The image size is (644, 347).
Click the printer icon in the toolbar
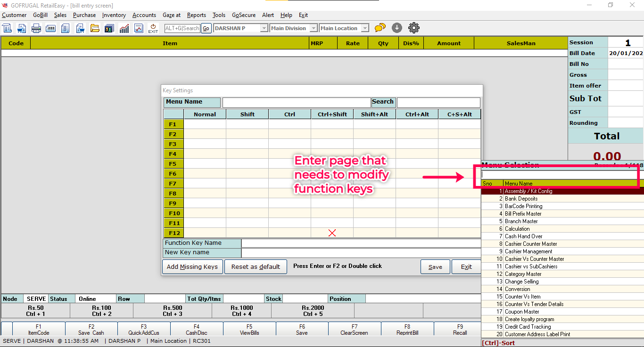point(36,28)
